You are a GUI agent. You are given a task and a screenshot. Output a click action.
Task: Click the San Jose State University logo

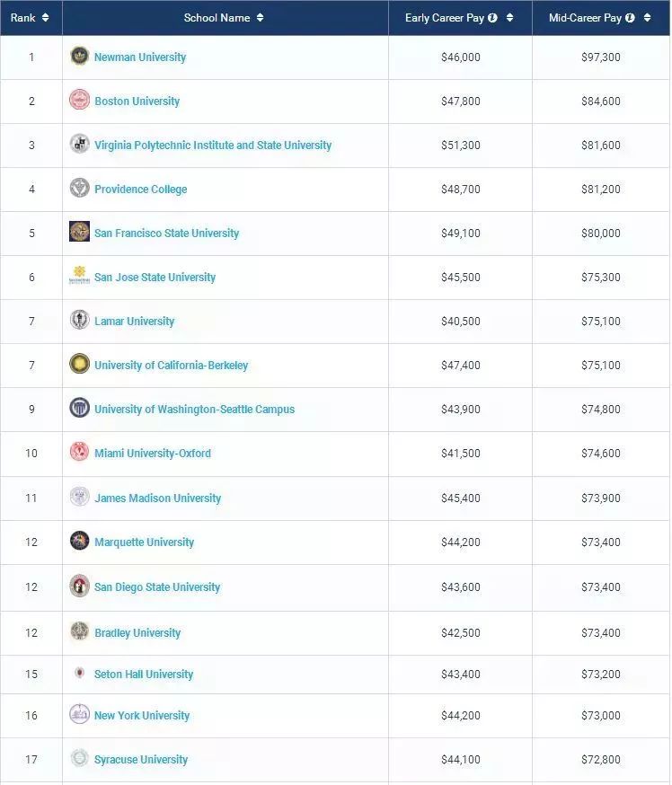coord(79,277)
